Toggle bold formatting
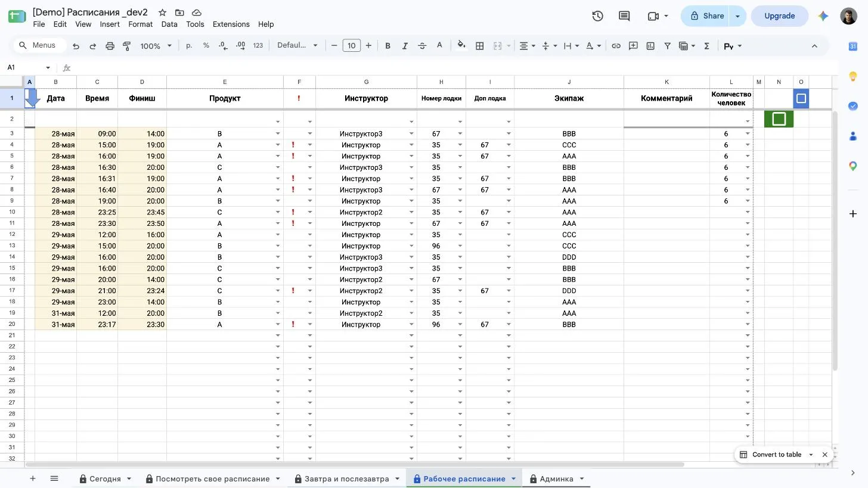This screenshot has height=488, width=868. click(387, 46)
